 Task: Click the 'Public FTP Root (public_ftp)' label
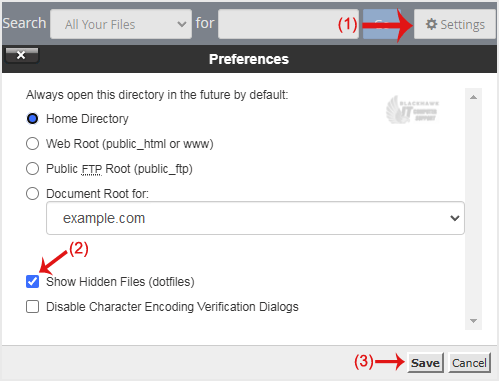tap(119, 169)
